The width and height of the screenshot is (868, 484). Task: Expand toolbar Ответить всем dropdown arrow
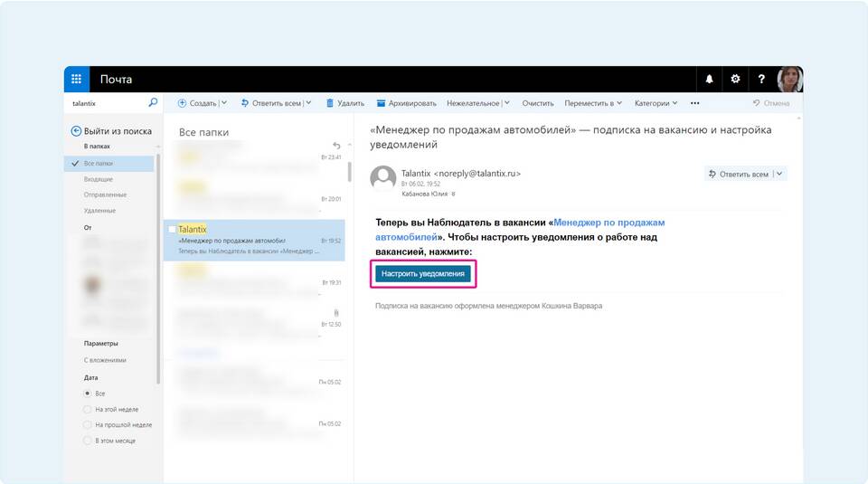309,103
